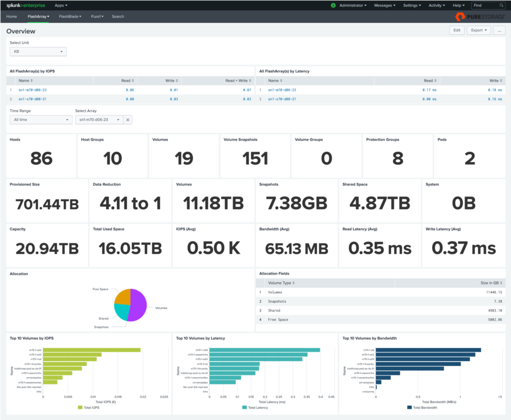
Task: Click the Total Used Space 16.05TB value
Action: point(130,248)
